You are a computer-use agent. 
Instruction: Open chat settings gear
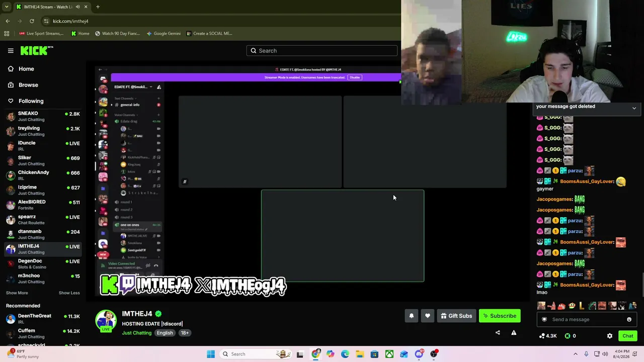pos(610,336)
